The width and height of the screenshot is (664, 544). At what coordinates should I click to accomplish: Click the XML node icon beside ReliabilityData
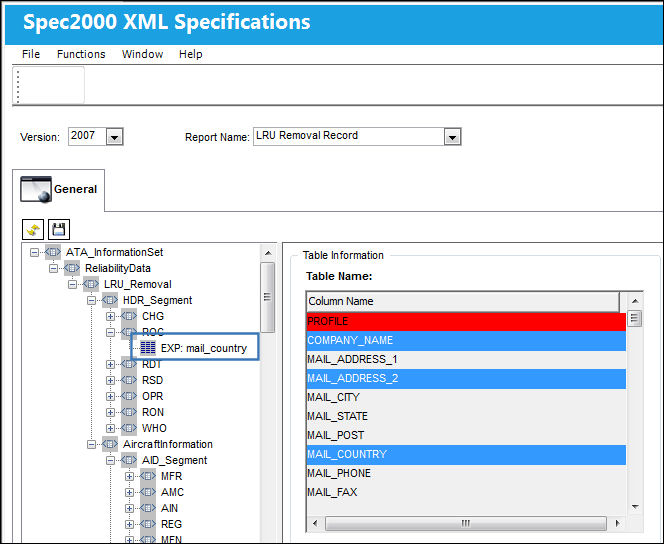tap(72, 268)
